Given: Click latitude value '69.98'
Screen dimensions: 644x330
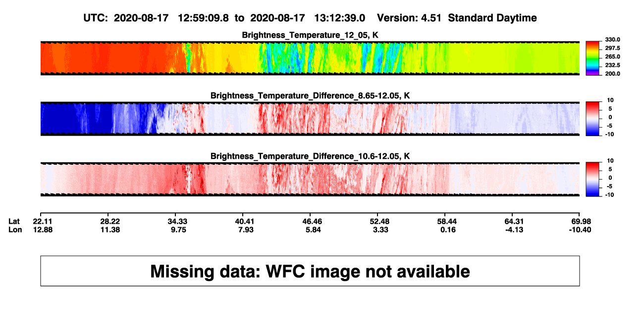Looking at the screenshot, I should tap(581, 221).
